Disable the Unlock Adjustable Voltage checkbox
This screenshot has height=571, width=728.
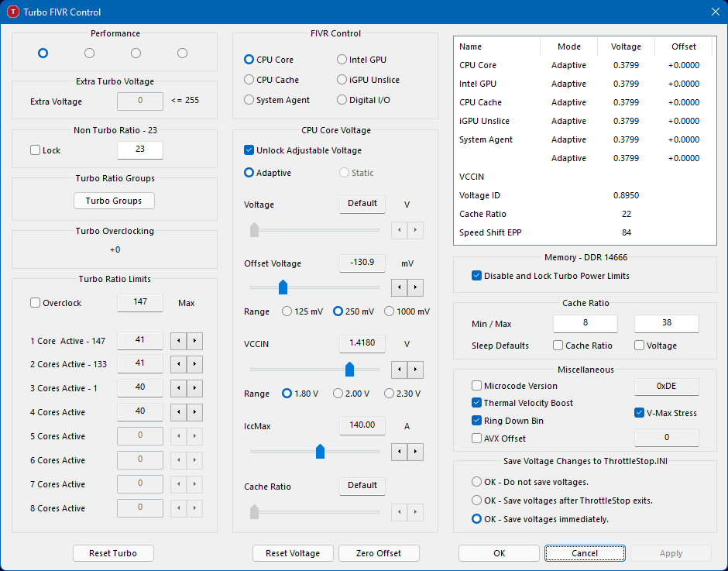click(x=249, y=150)
